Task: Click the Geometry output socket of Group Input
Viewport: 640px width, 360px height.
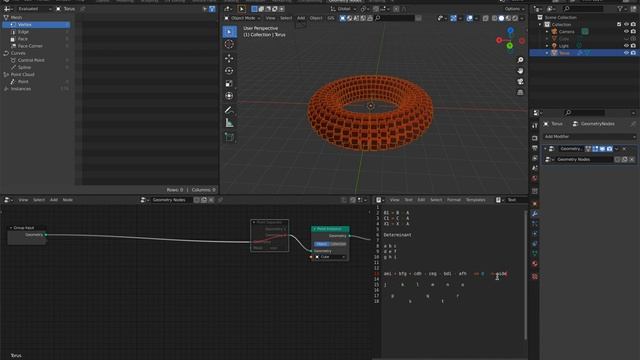Action: pyautogui.click(x=46, y=235)
